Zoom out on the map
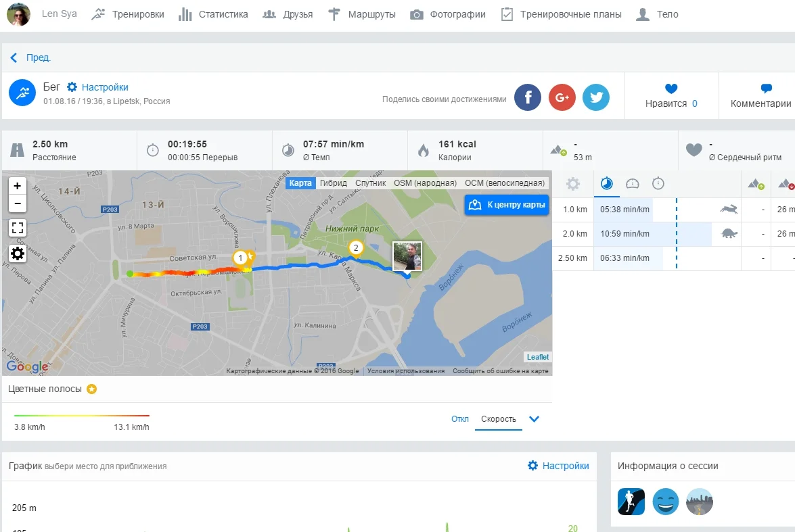The image size is (795, 532). pos(17,203)
